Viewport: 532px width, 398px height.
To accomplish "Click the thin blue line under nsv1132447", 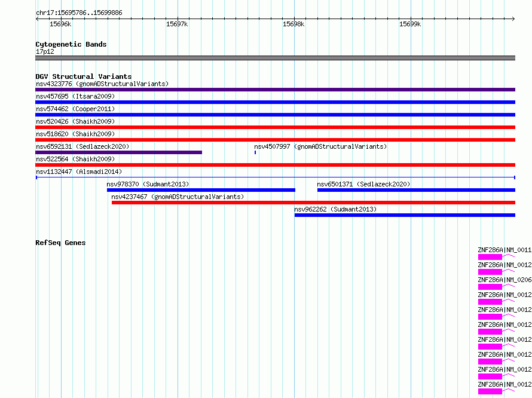I will pos(276,177).
